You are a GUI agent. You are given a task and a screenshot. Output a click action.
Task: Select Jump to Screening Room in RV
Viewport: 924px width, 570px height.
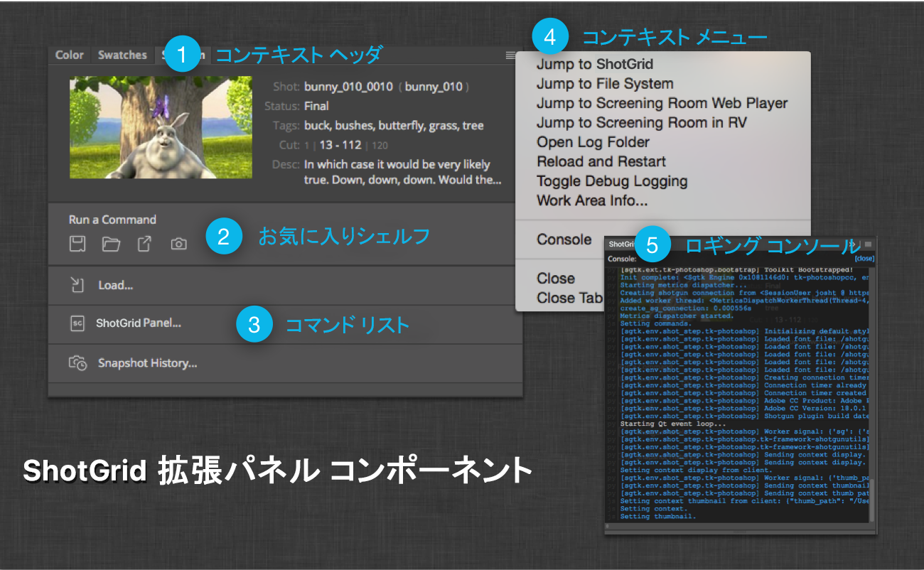(x=642, y=122)
